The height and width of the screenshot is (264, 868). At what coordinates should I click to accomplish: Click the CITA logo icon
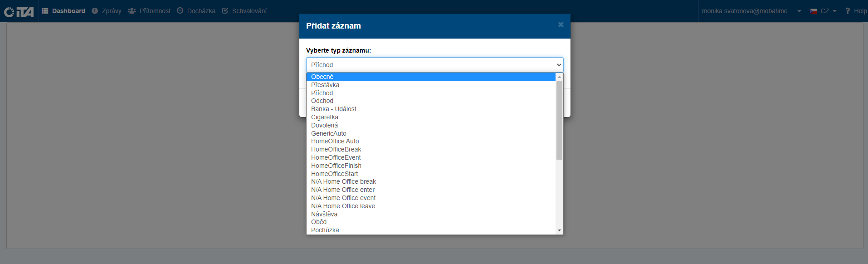(19, 11)
